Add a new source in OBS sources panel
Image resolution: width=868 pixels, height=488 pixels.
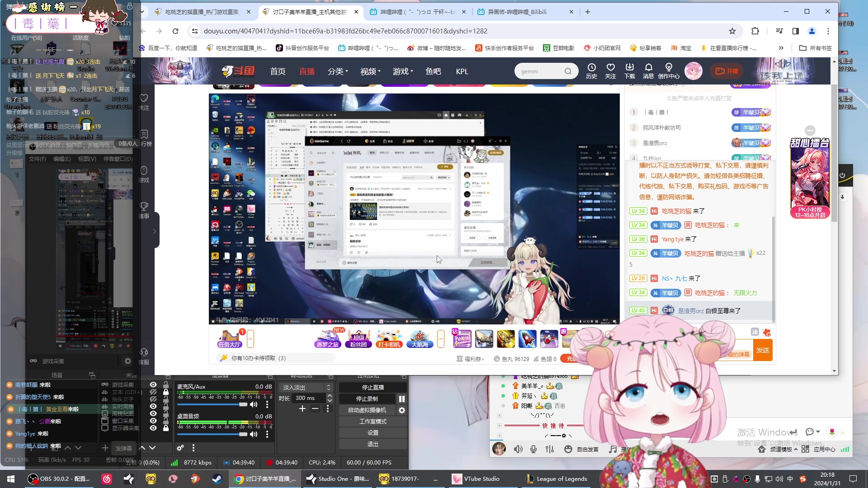tap(105, 448)
